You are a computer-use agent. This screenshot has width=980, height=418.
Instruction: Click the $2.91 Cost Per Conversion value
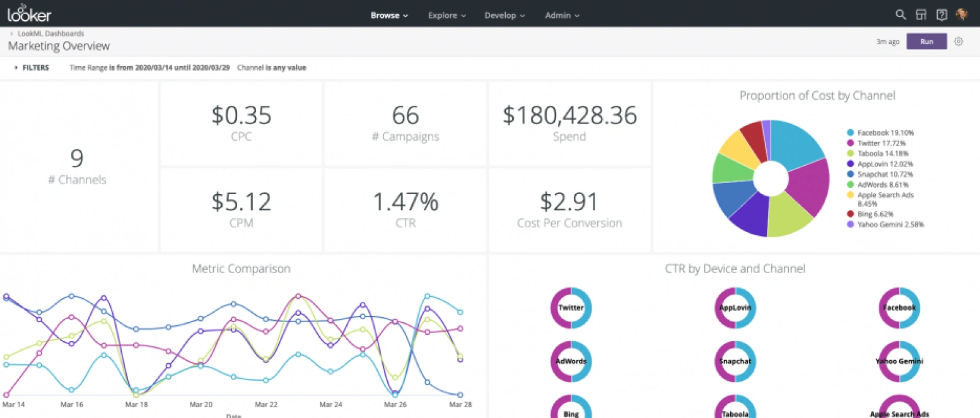point(569,202)
